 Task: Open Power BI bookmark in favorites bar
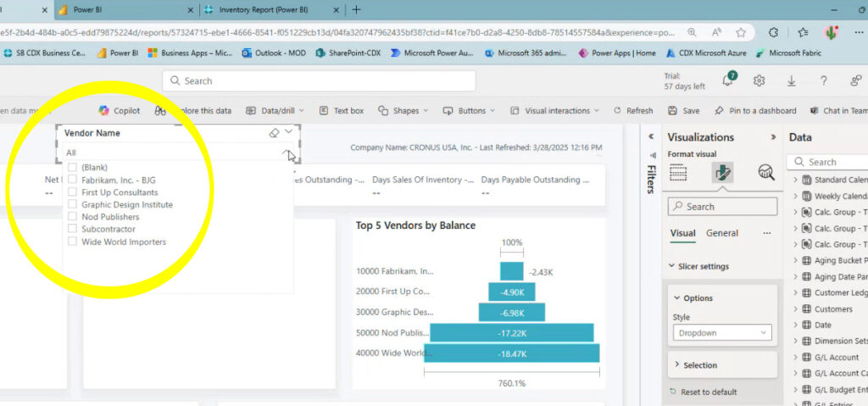click(x=118, y=53)
